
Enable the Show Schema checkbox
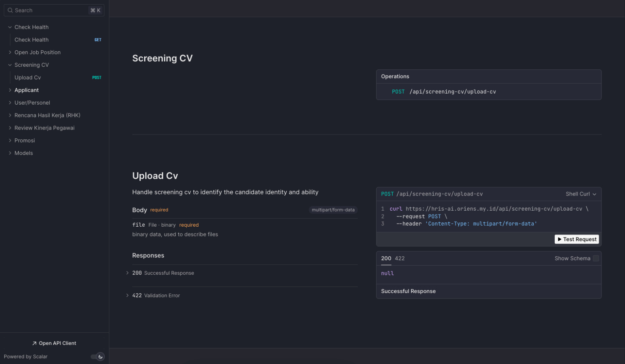(x=596, y=258)
